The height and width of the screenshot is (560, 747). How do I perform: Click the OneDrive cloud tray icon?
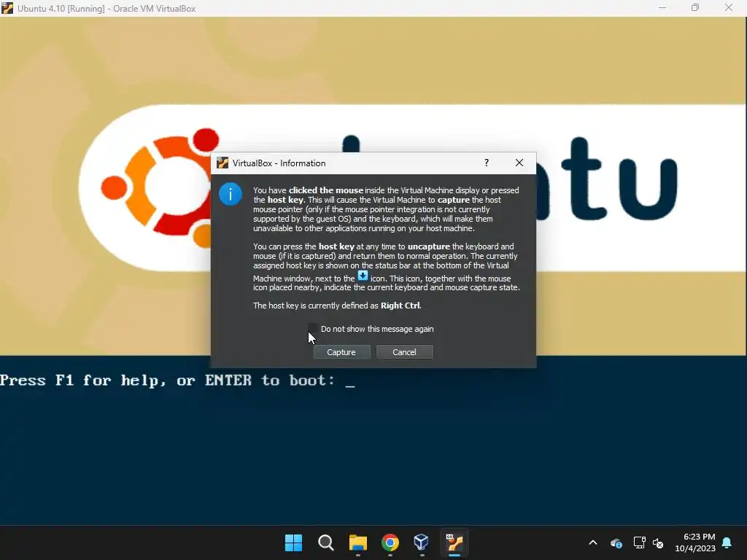coord(616,542)
